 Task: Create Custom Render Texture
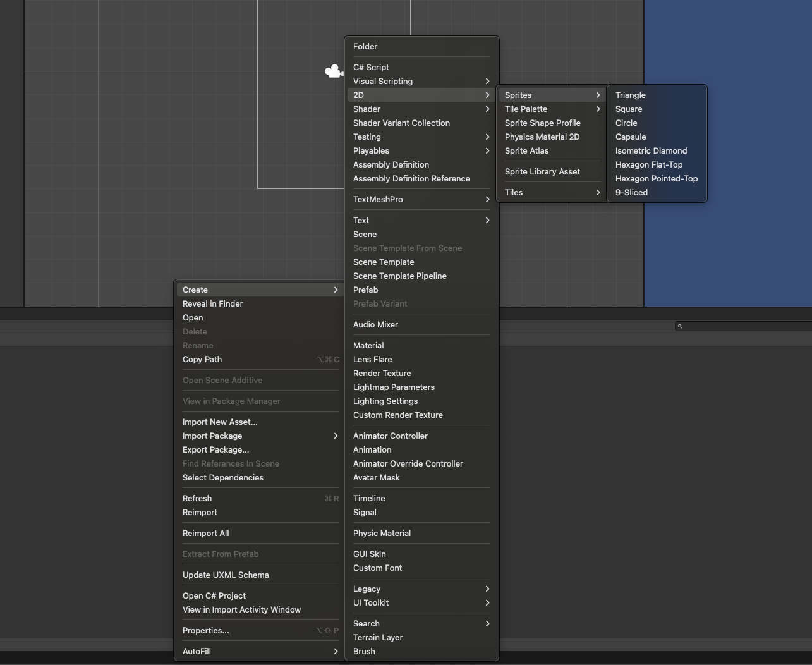point(421,415)
